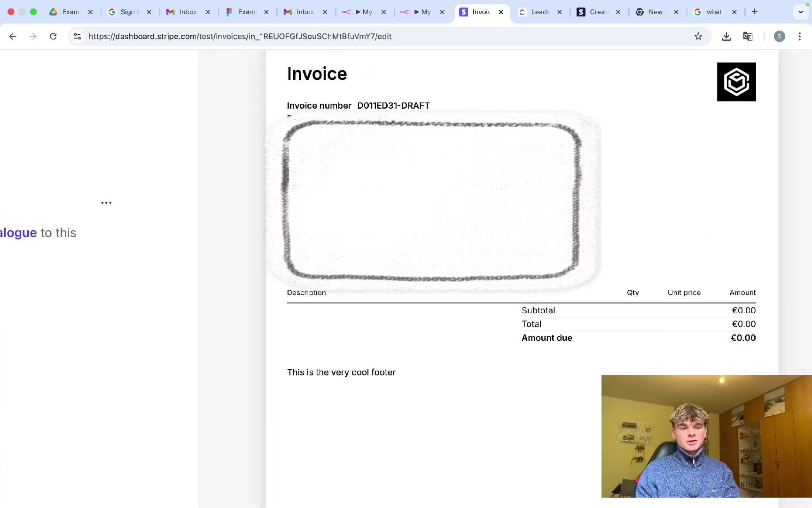
Task: Switch to the first Gmail Inbox tab
Action: click(187, 12)
